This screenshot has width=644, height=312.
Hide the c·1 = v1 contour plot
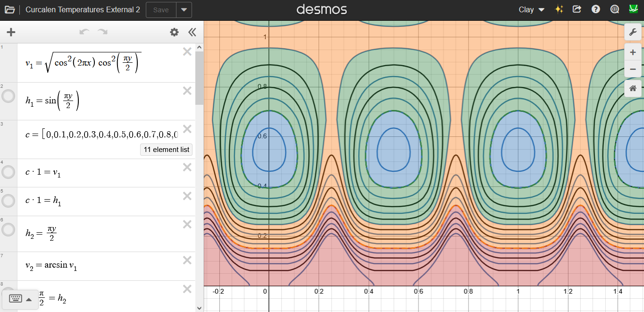point(8,173)
